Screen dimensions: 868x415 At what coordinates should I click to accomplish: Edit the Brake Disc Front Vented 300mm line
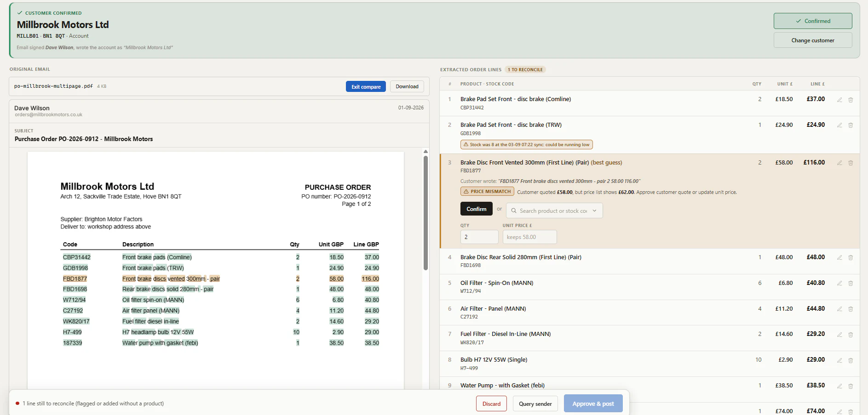(839, 163)
